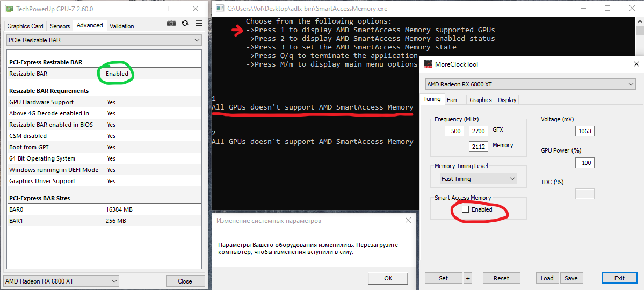Click 'Press 3 to set' console line
Image resolution: width=644 pixels, height=290 pixels.
351,47
